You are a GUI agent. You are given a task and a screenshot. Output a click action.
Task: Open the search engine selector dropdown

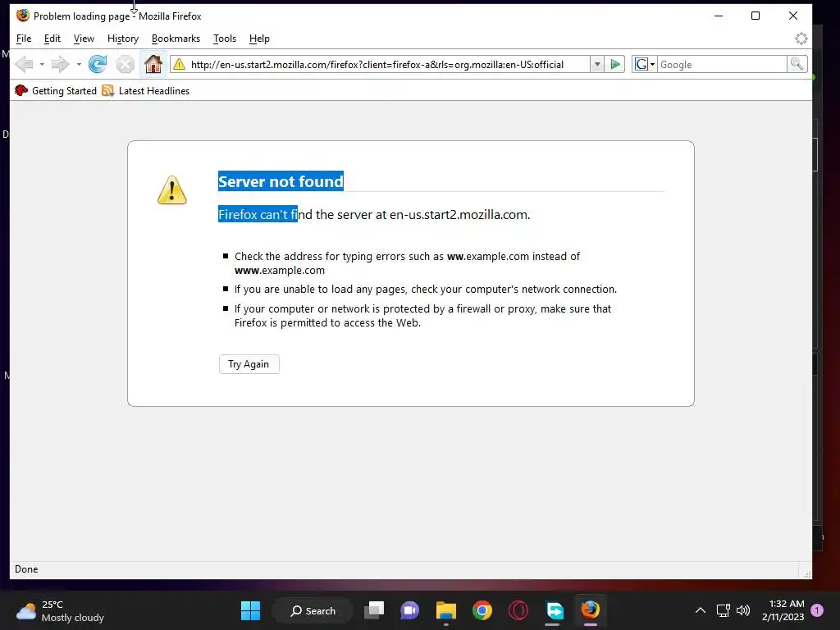click(x=644, y=64)
